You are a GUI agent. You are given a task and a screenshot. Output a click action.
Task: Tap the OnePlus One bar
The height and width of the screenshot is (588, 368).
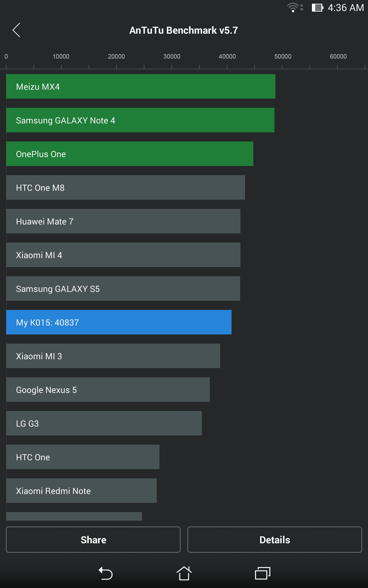130,154
